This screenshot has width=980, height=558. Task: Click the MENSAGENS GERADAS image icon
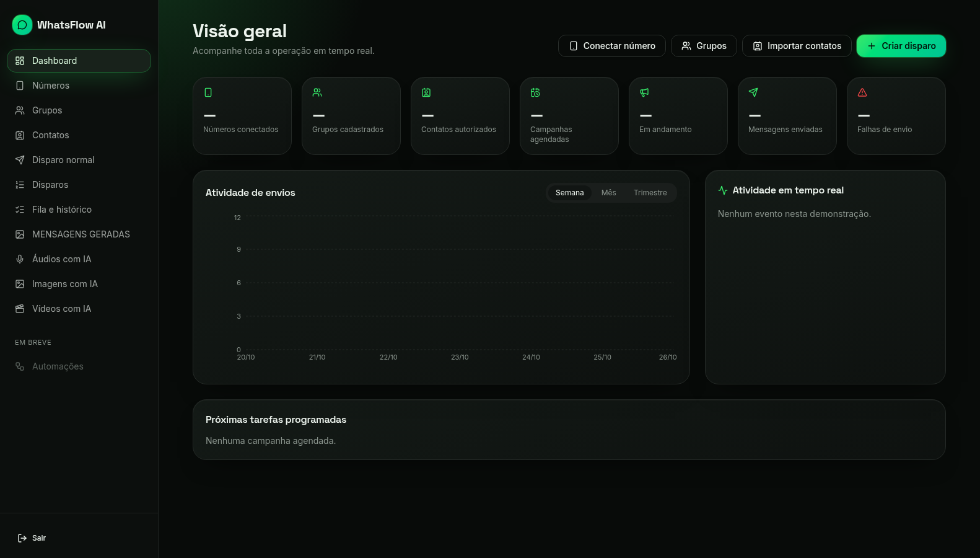pos(20,234)
